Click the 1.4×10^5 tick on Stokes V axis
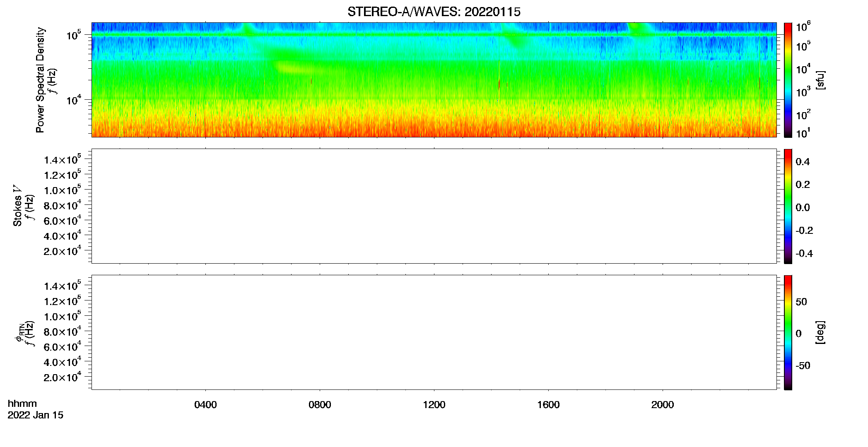This screenshot has width=868, height=447. (63, 159)
